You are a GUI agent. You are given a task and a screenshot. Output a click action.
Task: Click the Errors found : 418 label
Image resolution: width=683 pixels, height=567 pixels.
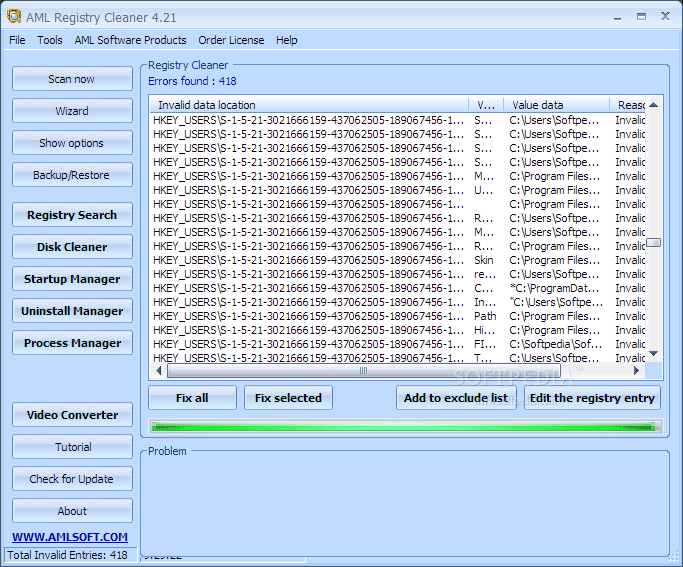pos(192,81)
